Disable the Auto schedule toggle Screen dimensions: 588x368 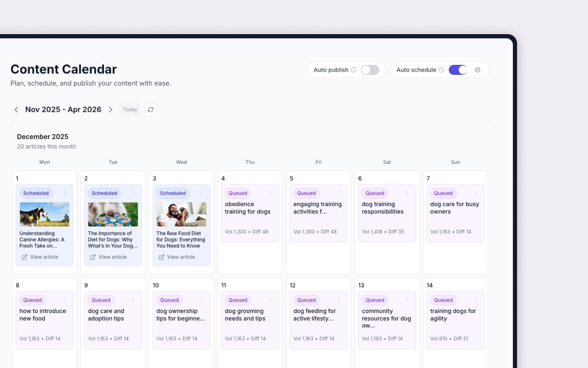(458, 70)
